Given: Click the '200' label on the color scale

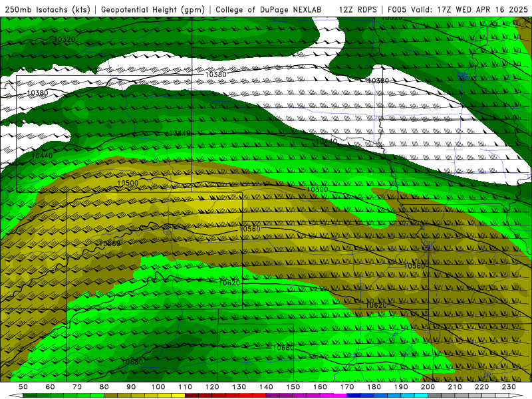Looking at the screenshot, I should [x=428, y=387].
